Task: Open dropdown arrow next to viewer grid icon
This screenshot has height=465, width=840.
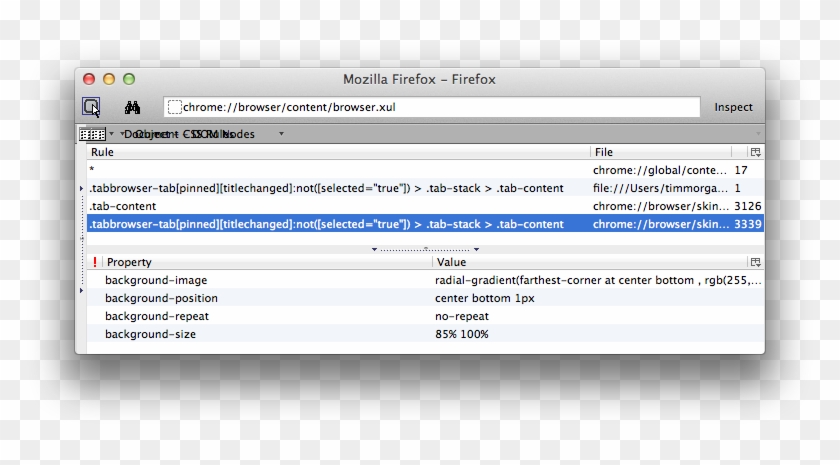Action: coord(111,133)
